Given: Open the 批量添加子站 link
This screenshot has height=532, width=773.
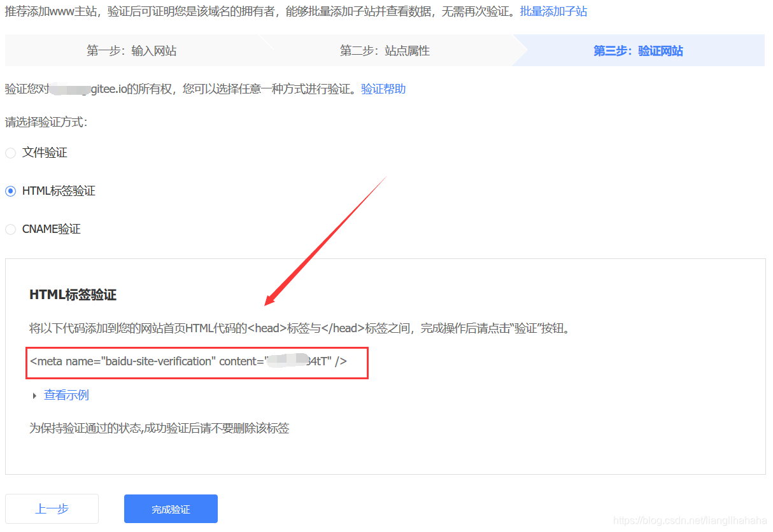Looking at the screenshot, I should (x=553, y=11).
